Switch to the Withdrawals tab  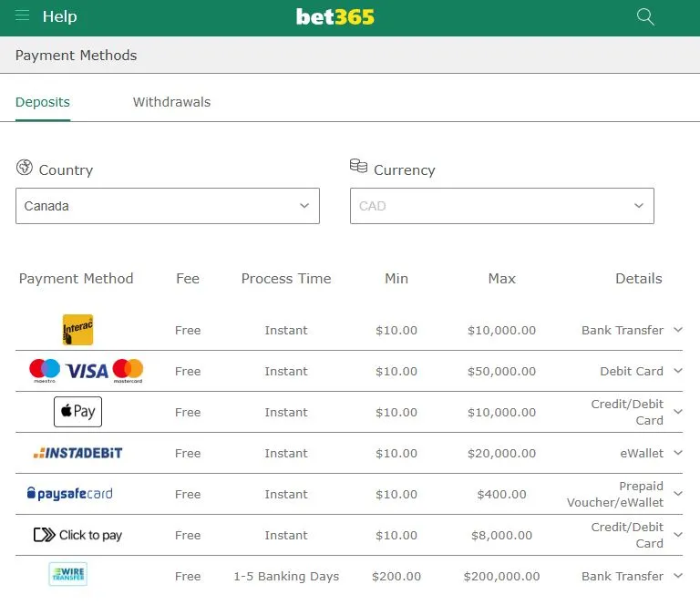point(171,102)
